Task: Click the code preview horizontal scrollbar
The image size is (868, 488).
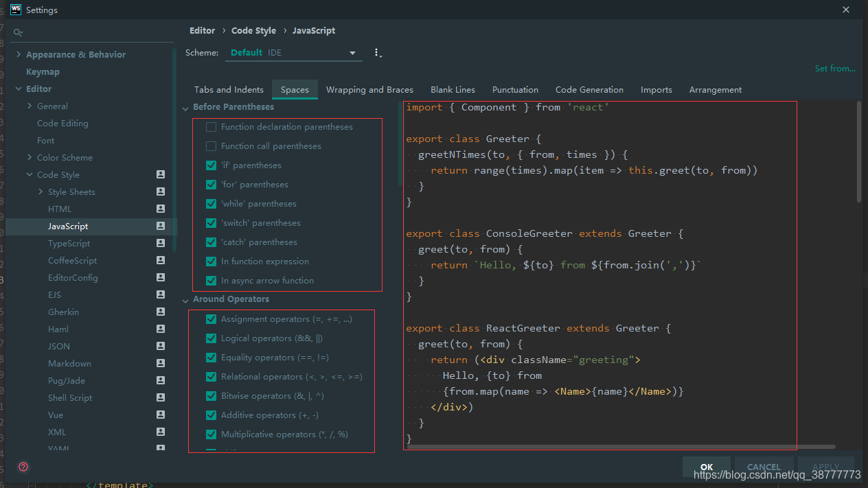Action: tap(621, 447)
